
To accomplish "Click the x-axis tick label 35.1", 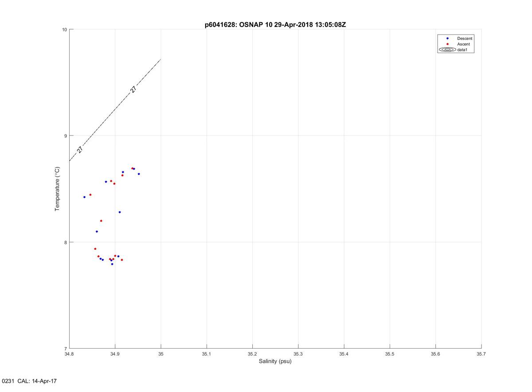I will coord(207,354).
